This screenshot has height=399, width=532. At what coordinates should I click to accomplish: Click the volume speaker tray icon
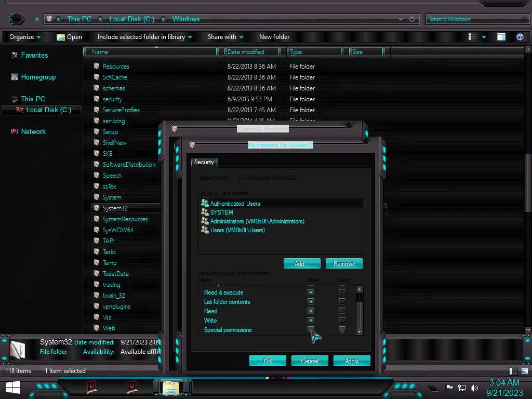click(x=474, y=388)
